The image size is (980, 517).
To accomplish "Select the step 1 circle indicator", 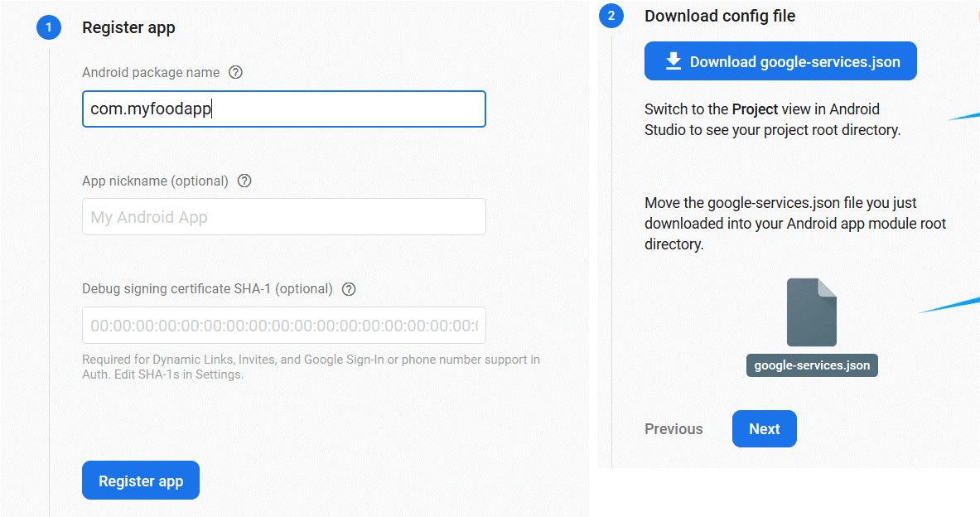I will click(48, 27).
